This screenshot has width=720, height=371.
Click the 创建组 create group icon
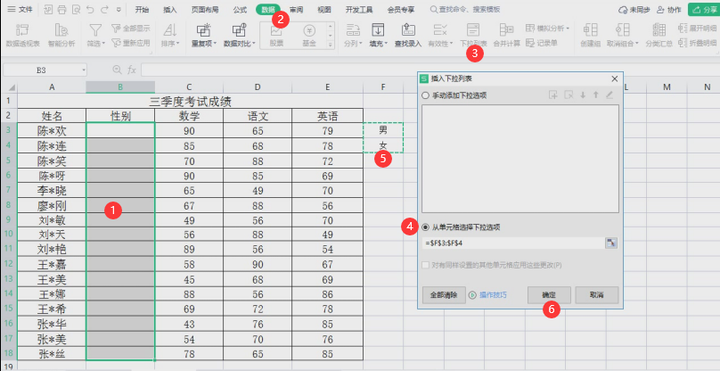tap(590, 30)
